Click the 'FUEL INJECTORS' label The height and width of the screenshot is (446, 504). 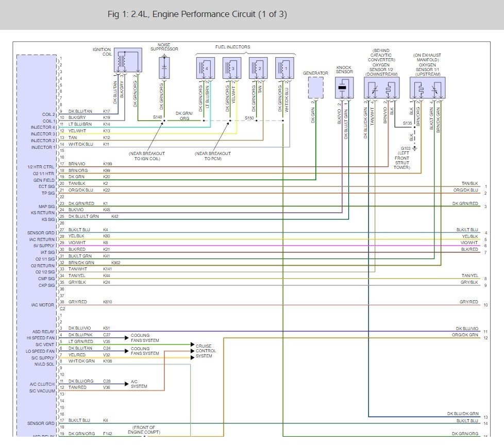click(x=233, y=47)
